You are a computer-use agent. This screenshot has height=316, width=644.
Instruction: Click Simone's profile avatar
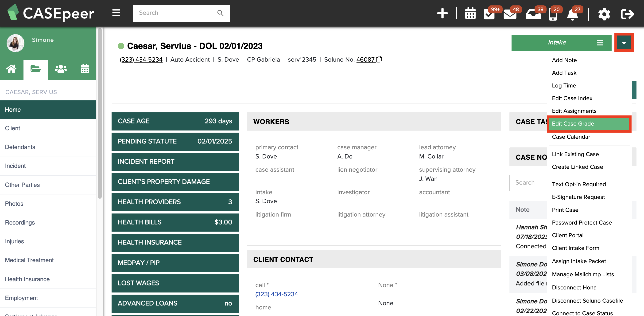16,43
